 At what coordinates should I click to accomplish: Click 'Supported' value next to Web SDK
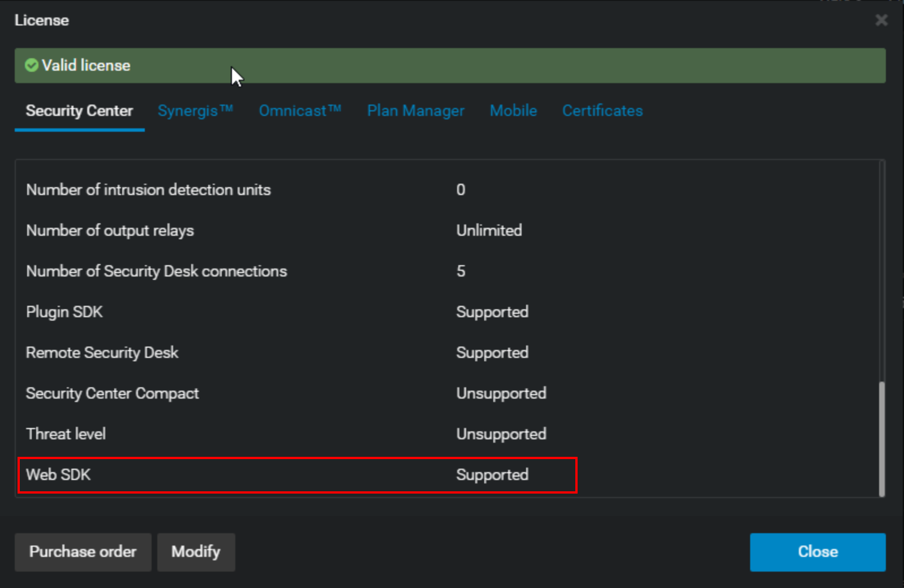click(492, 475)
